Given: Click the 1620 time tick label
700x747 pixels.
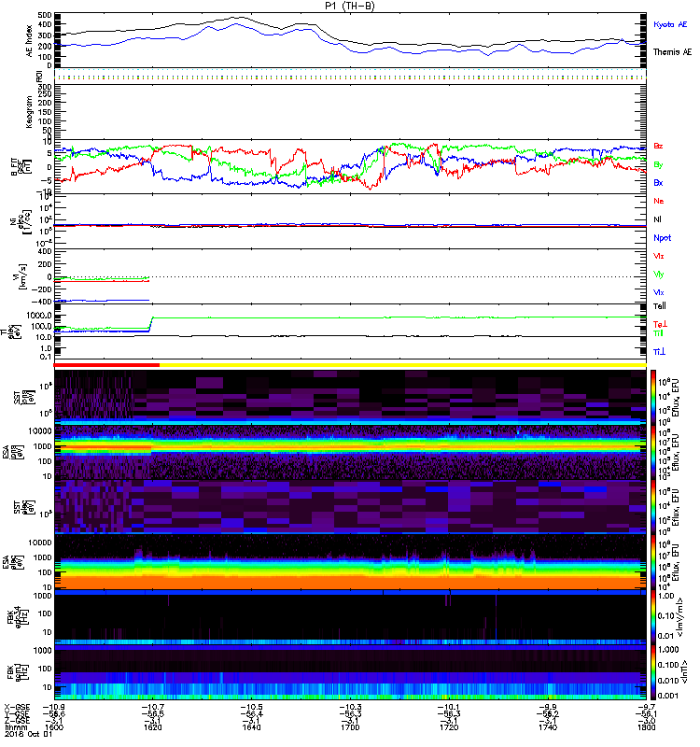Looking at the screenshot, I should tap(152, 727).
